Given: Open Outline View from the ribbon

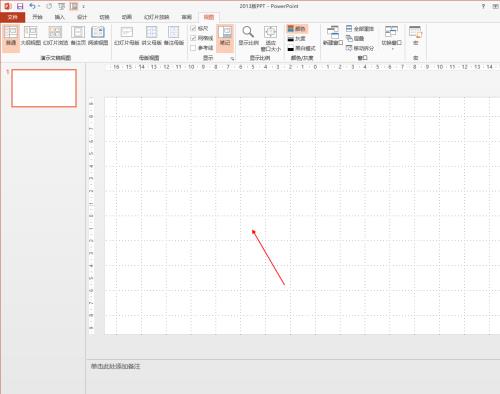Looking at the screenshot, I should 31,36.
